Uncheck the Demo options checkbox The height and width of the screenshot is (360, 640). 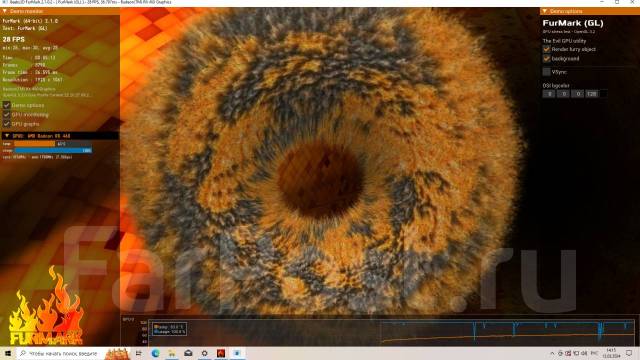pyautogui.click(x=7, y=105)
